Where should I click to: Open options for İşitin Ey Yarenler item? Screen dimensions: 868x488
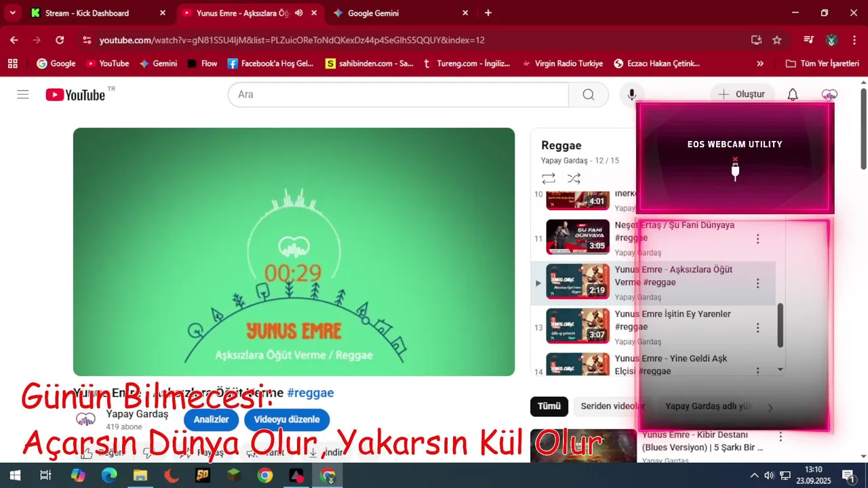pyautogui.click(x=757, y=328)
